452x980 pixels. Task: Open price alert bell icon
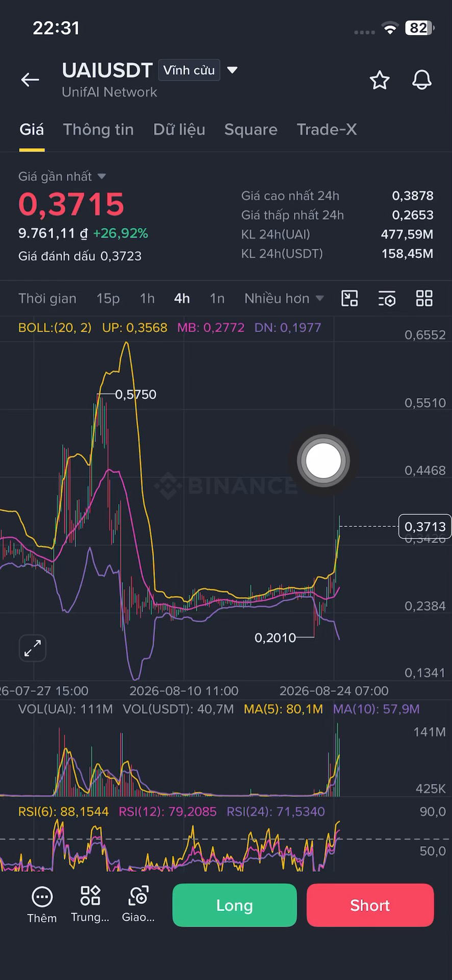click(422, 80)
